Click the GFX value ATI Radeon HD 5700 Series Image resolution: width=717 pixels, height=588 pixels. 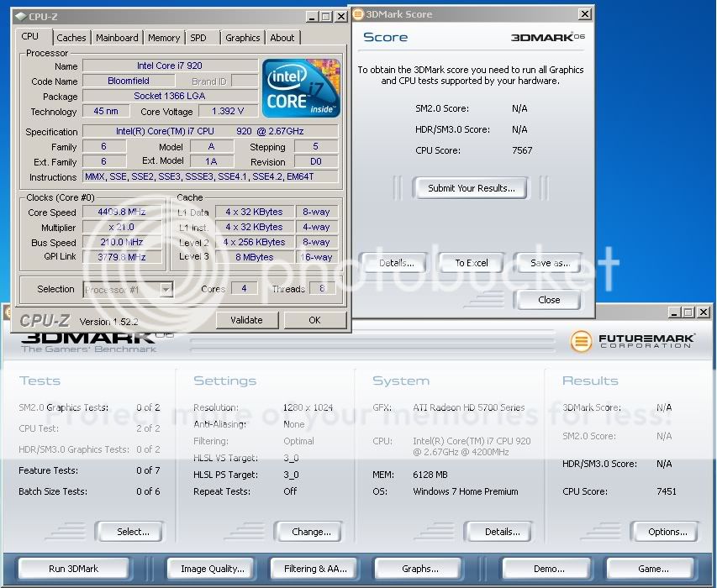click(x=469, y=407)
